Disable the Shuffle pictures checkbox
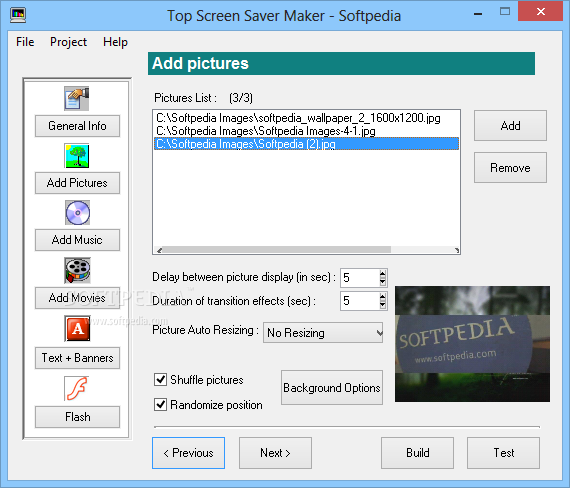Image resolution: width=570 pixels, height=488 pixels. [x=160, y=379]
